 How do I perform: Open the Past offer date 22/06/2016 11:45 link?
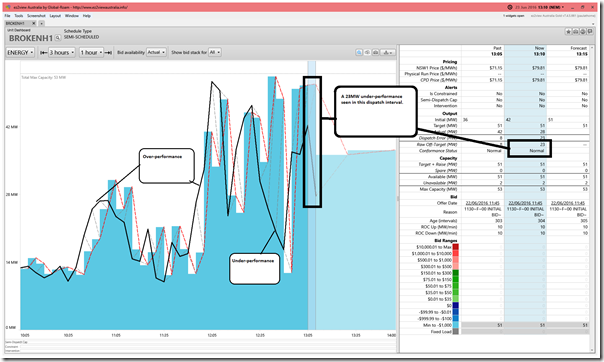pos(482,203)
